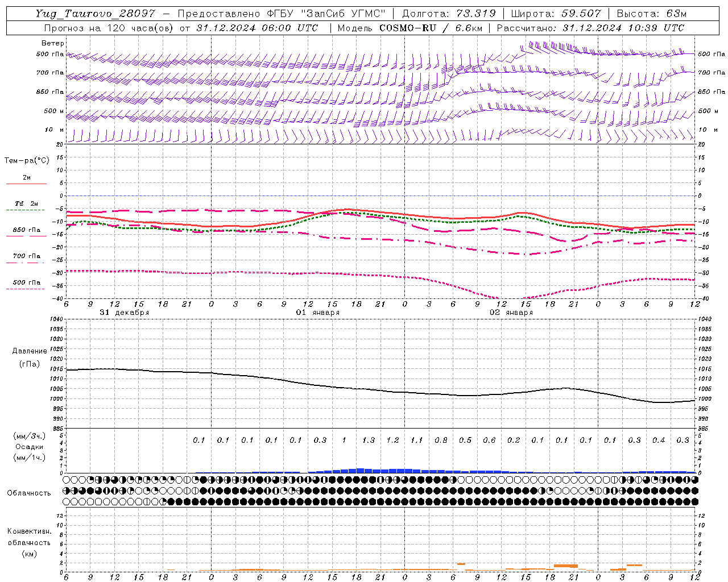The height and width of the screenshot is (582, 728).
Task: Click the (мм/1ч.) precipitation unit label
Action: (x=30, y=458)
